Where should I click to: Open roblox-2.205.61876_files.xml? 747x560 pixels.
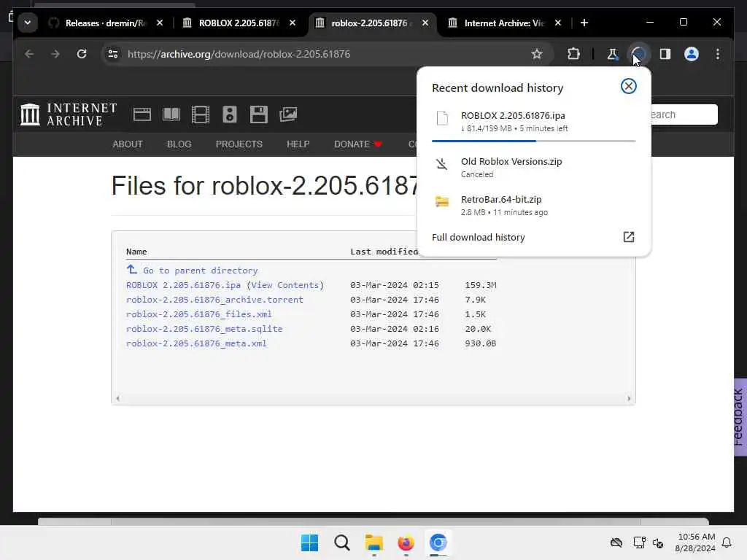click(x=198, y=314)
